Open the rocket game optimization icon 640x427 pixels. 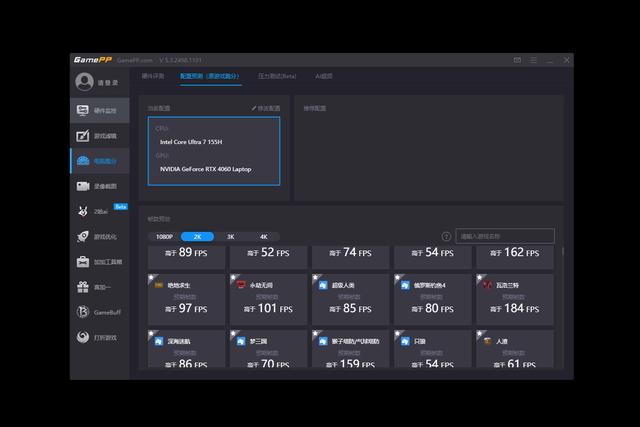click(x=82, y=236)
